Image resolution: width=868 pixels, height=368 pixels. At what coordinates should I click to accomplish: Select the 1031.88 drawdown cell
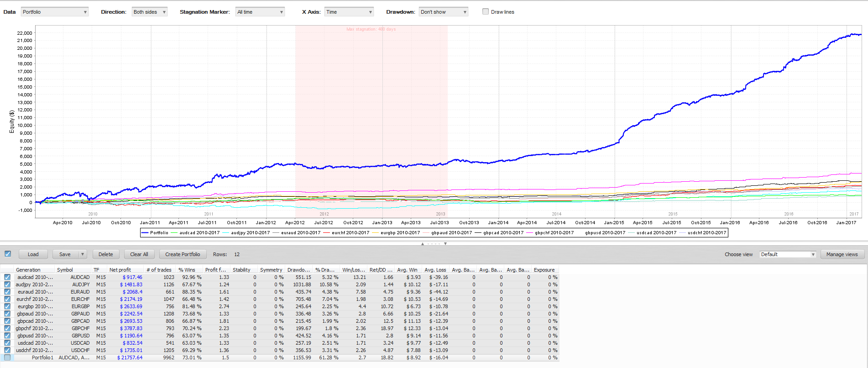(299, 284)
